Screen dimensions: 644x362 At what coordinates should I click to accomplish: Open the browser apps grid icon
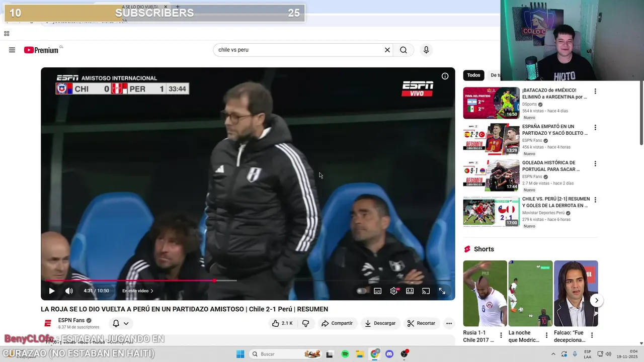7,34
